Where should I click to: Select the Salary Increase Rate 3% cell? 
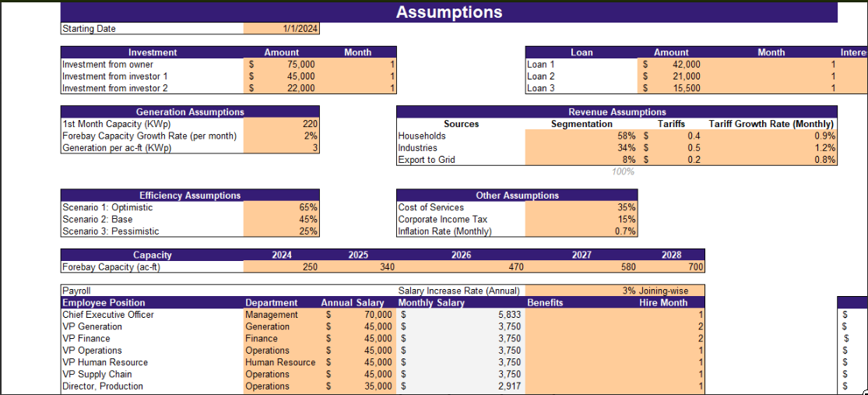point(615,291)
